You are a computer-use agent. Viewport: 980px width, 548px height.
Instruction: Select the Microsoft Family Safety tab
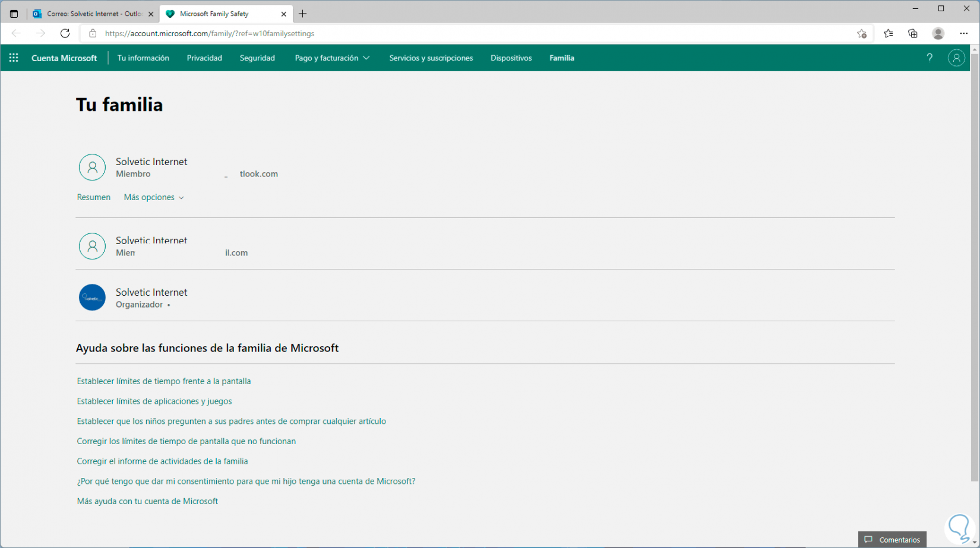(226, 14)
